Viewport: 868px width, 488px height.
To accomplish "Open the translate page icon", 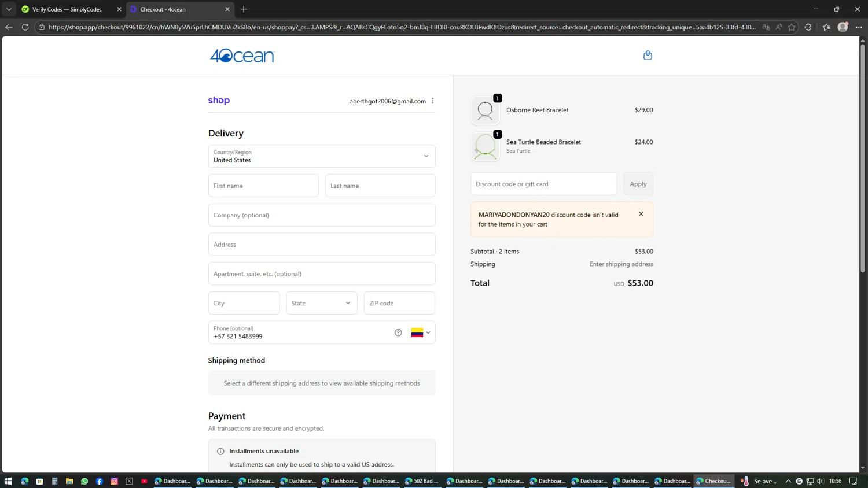I will (766, 27).
